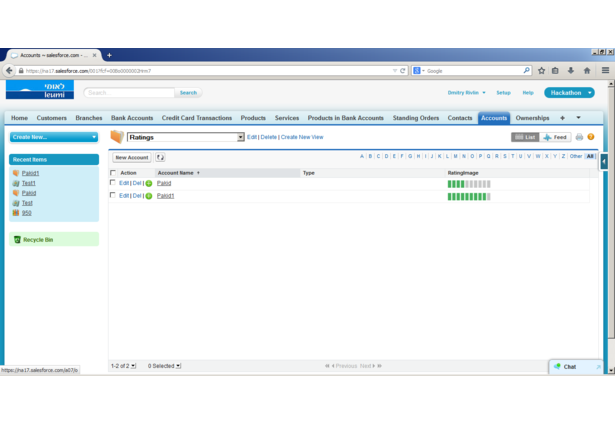The height and width of the screenshot is (424, 615).
Task: Open downloads via the down arrow icon
Action: [571, 71]
